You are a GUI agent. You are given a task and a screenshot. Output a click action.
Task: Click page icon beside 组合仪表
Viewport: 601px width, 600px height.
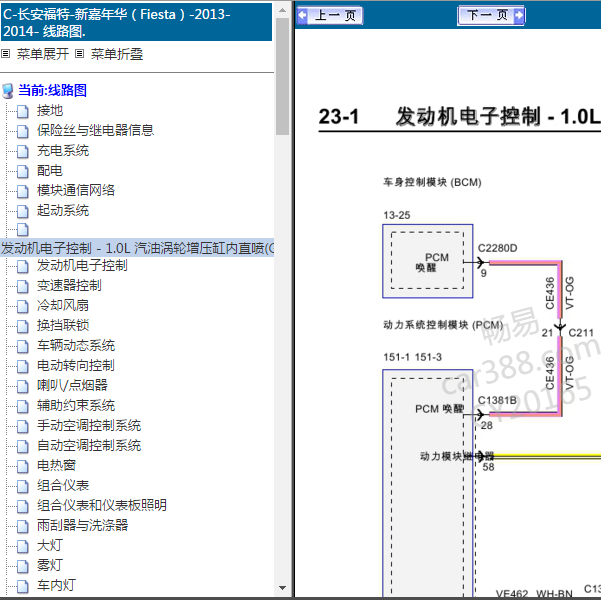click(23, 486)
